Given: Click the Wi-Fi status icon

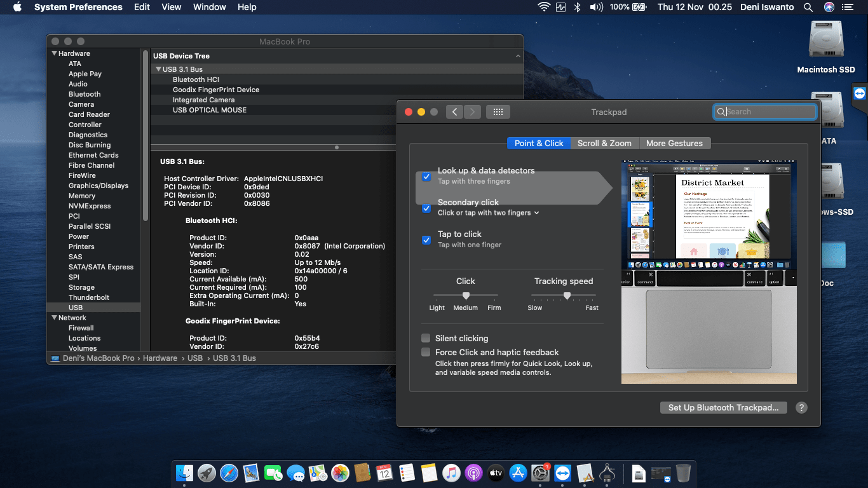Looking at the screenshot, I should click(x=543, y=7).
